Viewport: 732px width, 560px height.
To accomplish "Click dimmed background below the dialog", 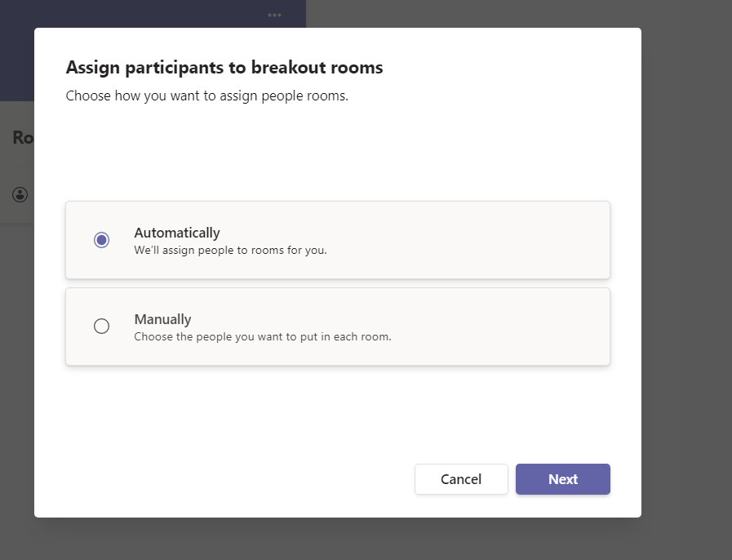I will click(x=338, y=539).
